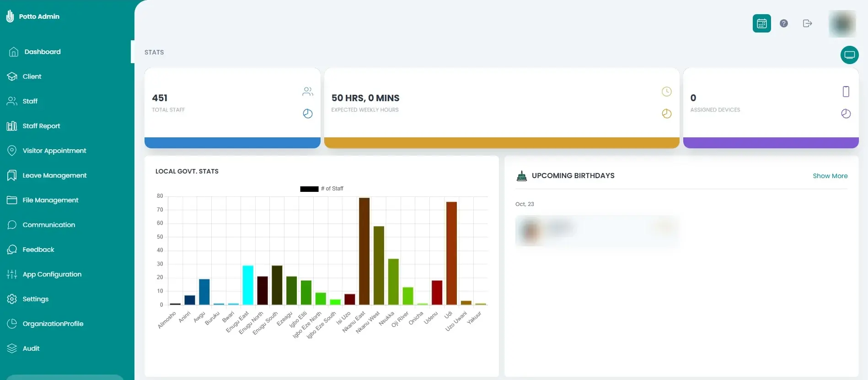Image resolution: width=868 pixels, height=380 pixels.
Task: Click Show More in Upcoming Birthdays
Action: pos(830,176)
